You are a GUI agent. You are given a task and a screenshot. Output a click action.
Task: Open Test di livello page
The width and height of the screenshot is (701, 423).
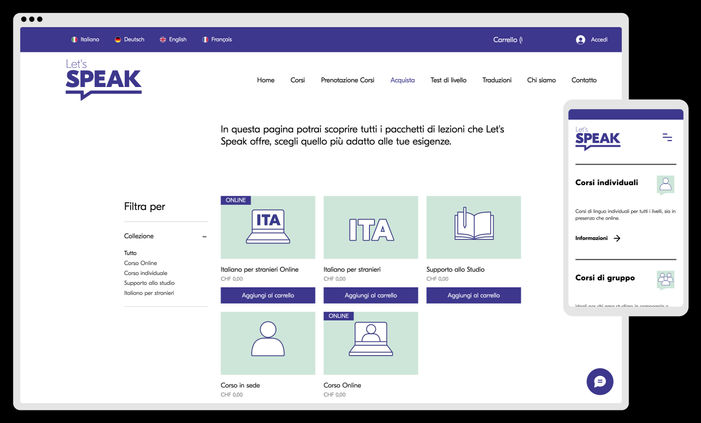tap(448, 80)
